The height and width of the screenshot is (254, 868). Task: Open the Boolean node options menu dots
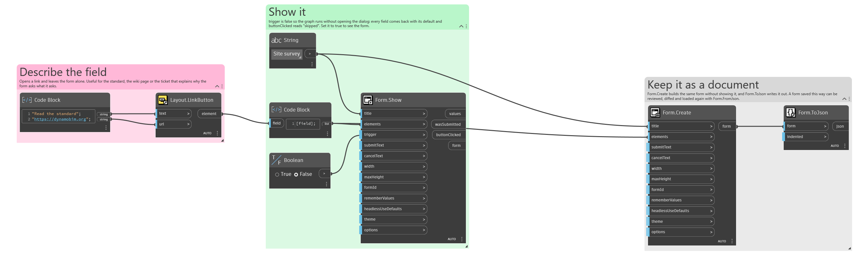(x=326, y=184)
